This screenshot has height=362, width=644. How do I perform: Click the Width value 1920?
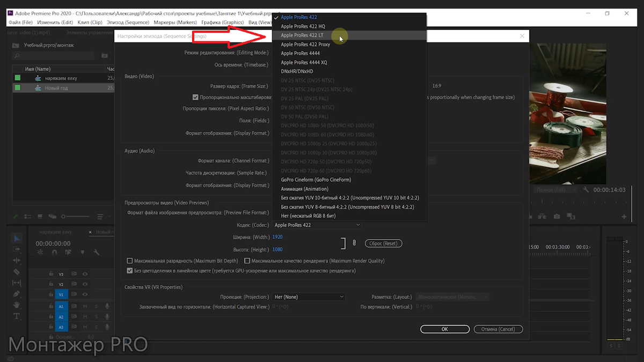pos(277,237)
